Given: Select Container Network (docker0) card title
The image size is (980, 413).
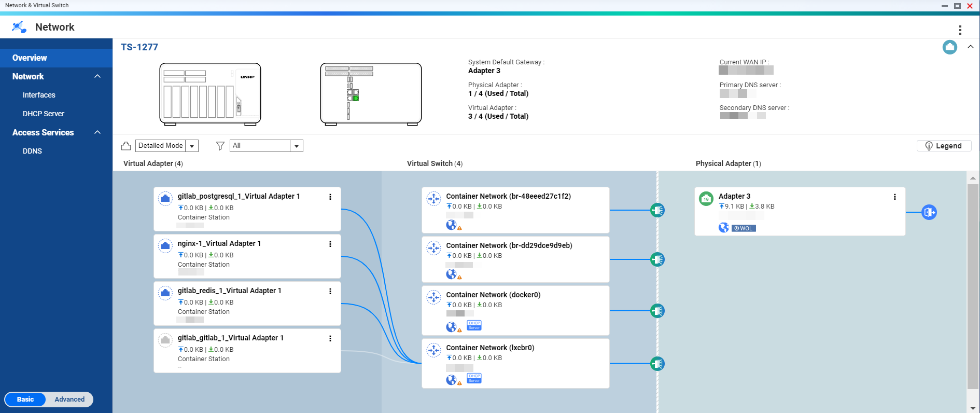Looking at the screenshot, I should (493, 295).
